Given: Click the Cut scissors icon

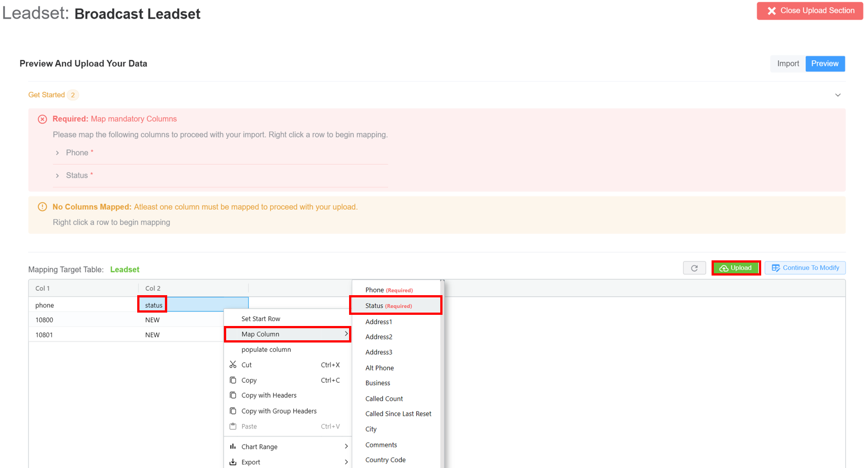Looking at the screenshot, I should pyautogui.click(x=233, y=365).
